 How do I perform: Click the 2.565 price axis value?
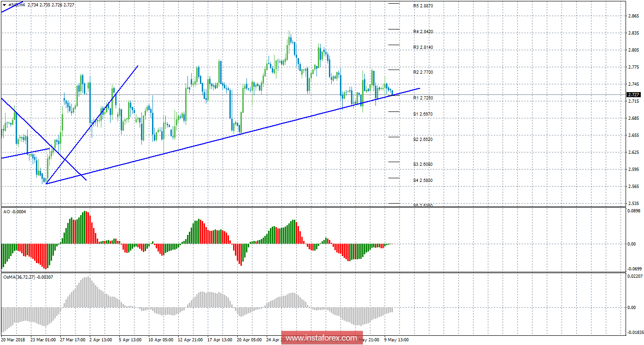(633, 187)
